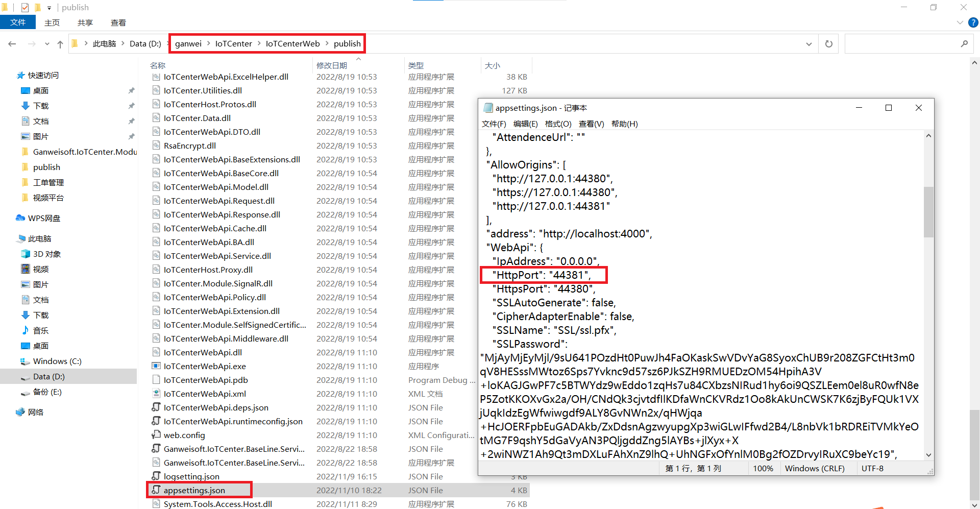
Task: Click the UTF-8 entry in Notepad's status bar
Action: point(872,468)
